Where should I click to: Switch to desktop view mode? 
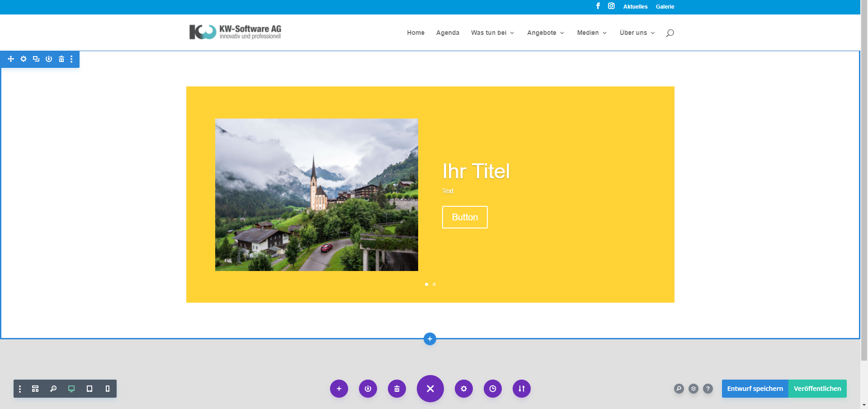coord(71,389)
